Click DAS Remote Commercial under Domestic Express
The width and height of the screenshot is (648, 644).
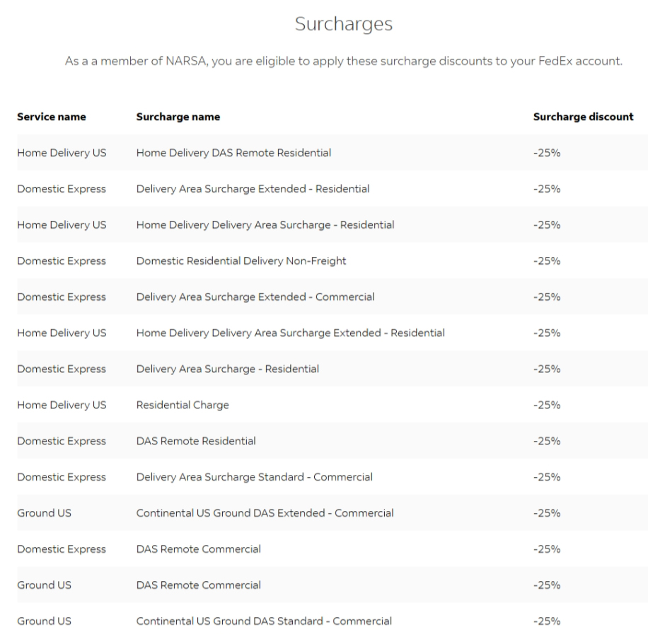[x=198, y=549]
